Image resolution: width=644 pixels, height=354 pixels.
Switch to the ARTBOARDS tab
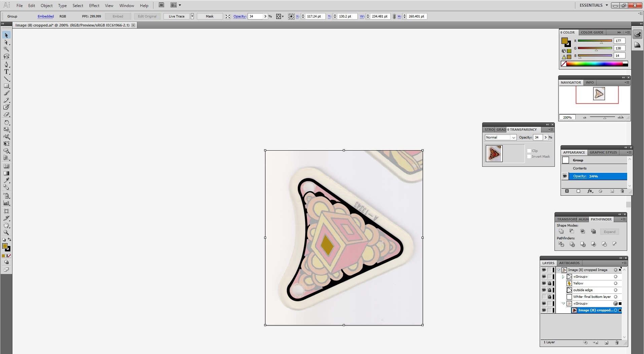pyautogui.click(x=569, y=263)
